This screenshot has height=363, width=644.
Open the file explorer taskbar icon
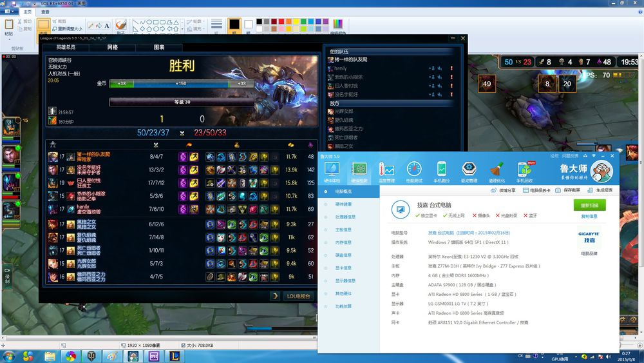coord(50,356)
